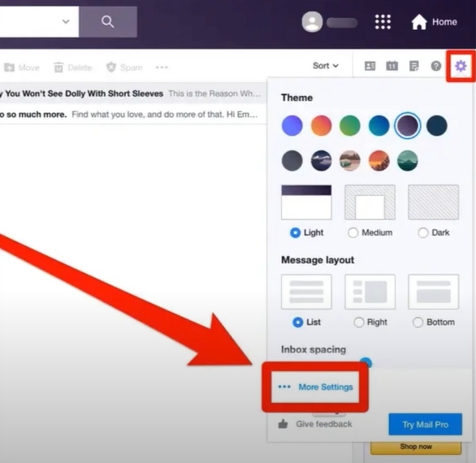Pick the orange gradient theme color

tap(321, 125)
